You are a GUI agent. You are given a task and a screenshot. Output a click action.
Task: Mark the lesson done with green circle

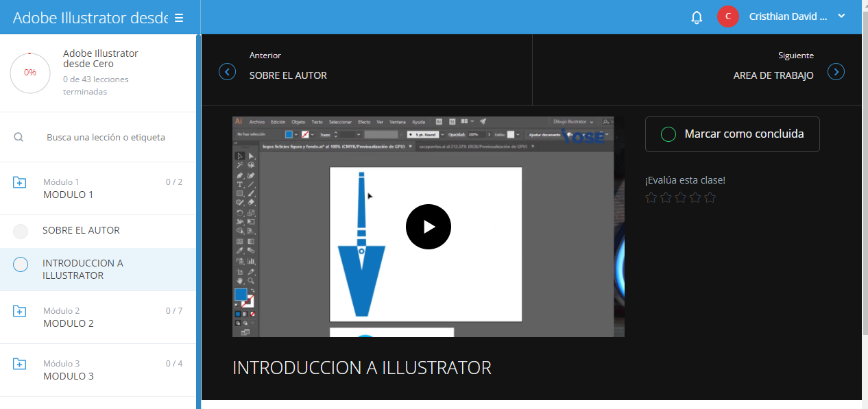[668, 134]
